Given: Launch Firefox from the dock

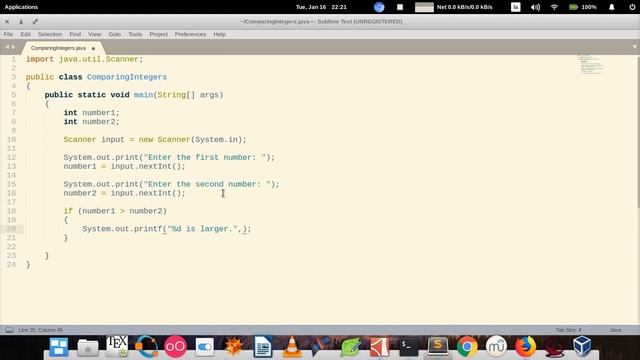Looking at the screenshot, I should click(x=525, y=347).
